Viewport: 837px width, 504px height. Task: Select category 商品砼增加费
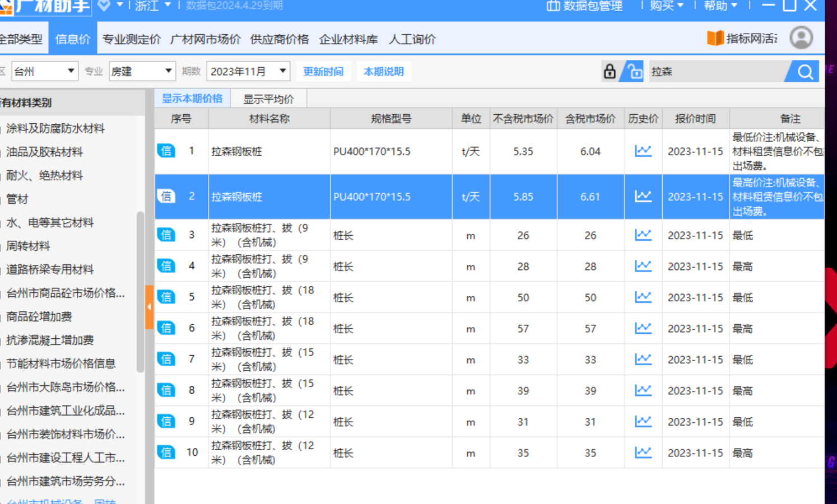click(39, 316)
